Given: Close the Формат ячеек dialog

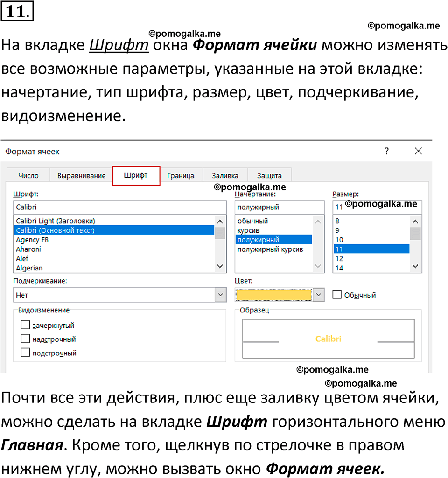Looking at the screenshot, I should (x=418, y=151).
